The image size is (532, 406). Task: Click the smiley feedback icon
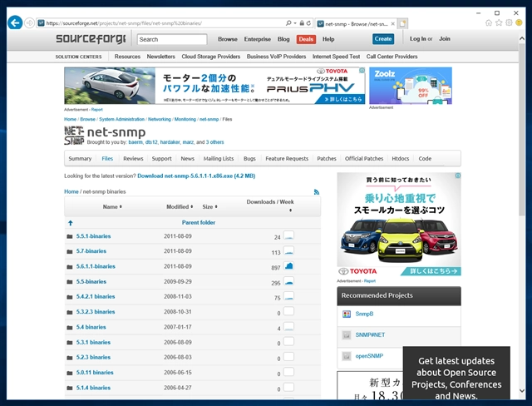pyautogui.click(x=519, y=22)
